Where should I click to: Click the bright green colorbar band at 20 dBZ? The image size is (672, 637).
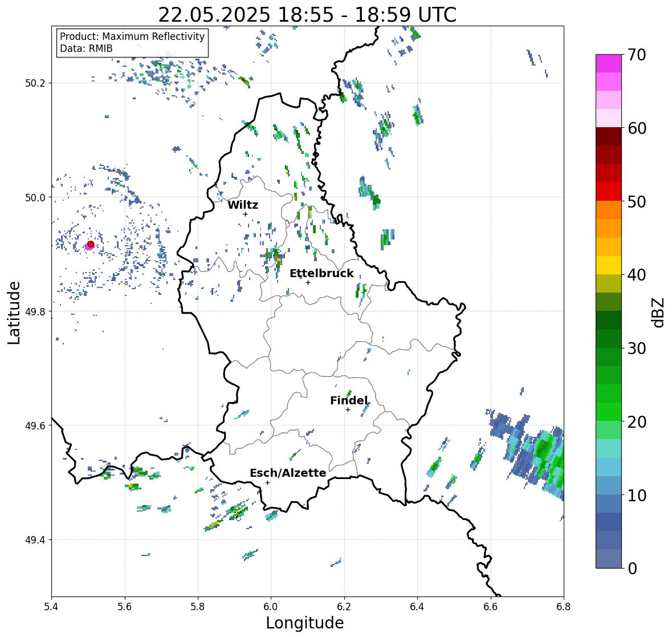(609, 412)
